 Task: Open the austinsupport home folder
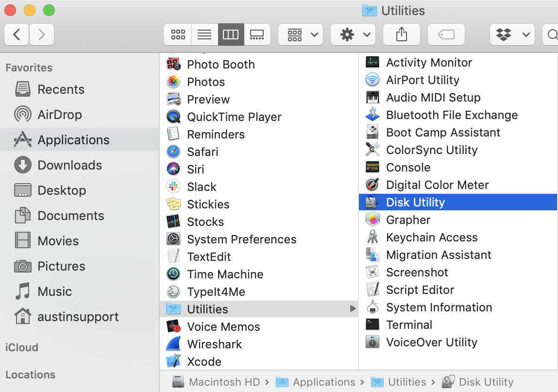tap(80, 317)
